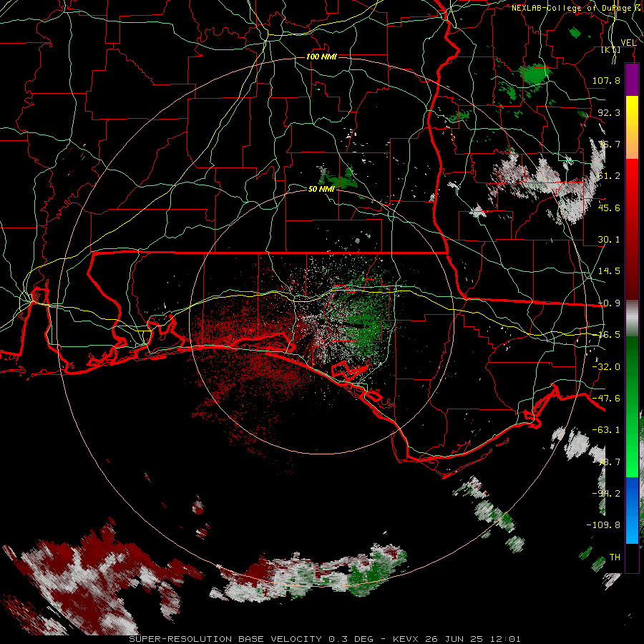The height and width of the screenshot is (644, 644).
Task: Click the 12:01 timestamp in the footer
Action: (506, 639)
